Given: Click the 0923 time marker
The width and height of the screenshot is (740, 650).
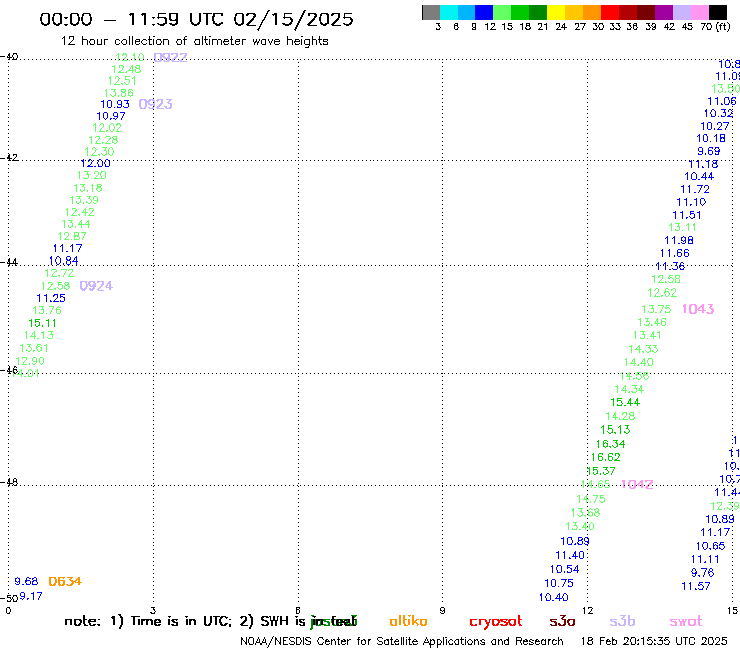Looking at the screenshot, I should [x=155, y=104].
